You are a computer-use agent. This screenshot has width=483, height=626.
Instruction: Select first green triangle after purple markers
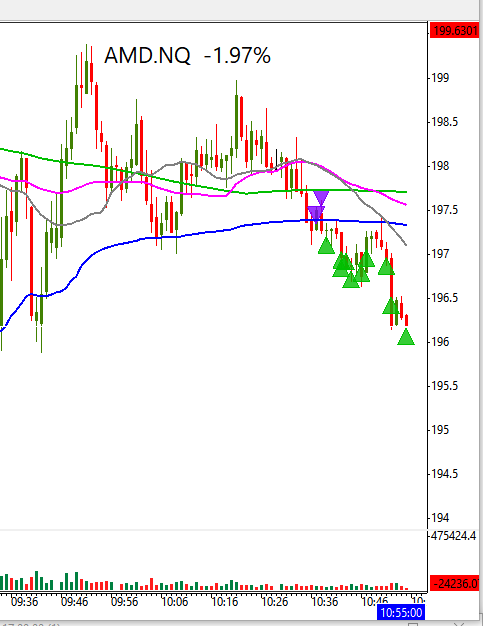click(326, 246)
